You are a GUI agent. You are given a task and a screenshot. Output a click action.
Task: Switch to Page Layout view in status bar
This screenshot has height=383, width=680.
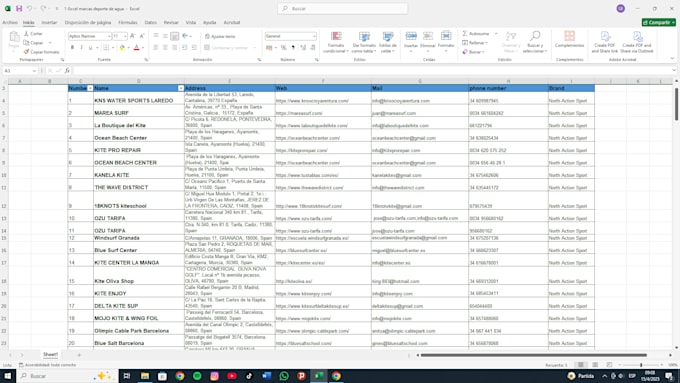pyautogui.click(x=595, y=365)
